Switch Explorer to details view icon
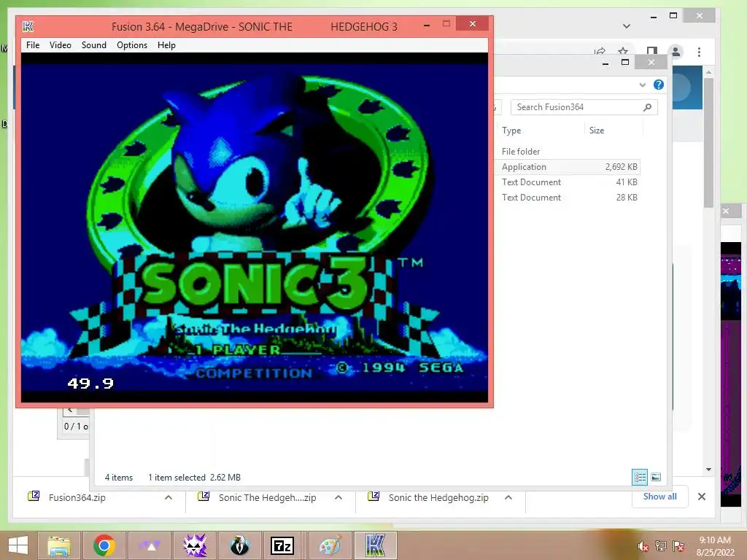This screenshot has height=560, width=747. coord(640,477)
